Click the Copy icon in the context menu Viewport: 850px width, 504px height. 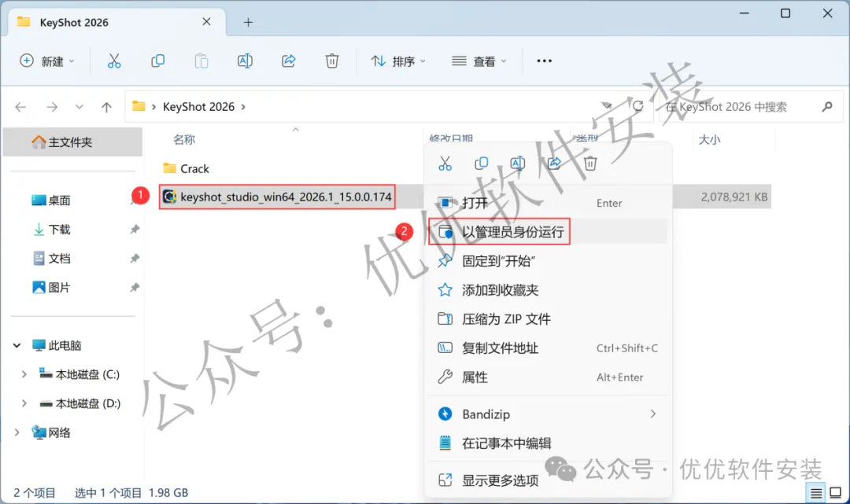(x=482, y=164)
